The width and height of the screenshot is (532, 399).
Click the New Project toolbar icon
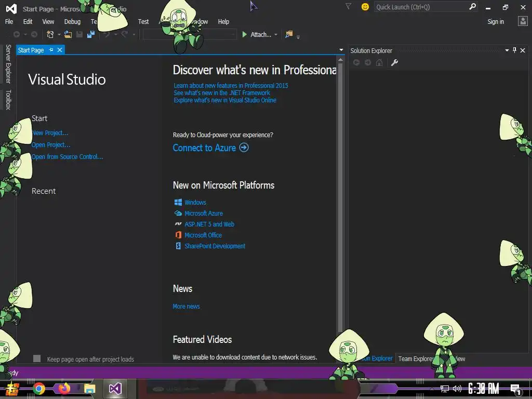click(50, 34)
